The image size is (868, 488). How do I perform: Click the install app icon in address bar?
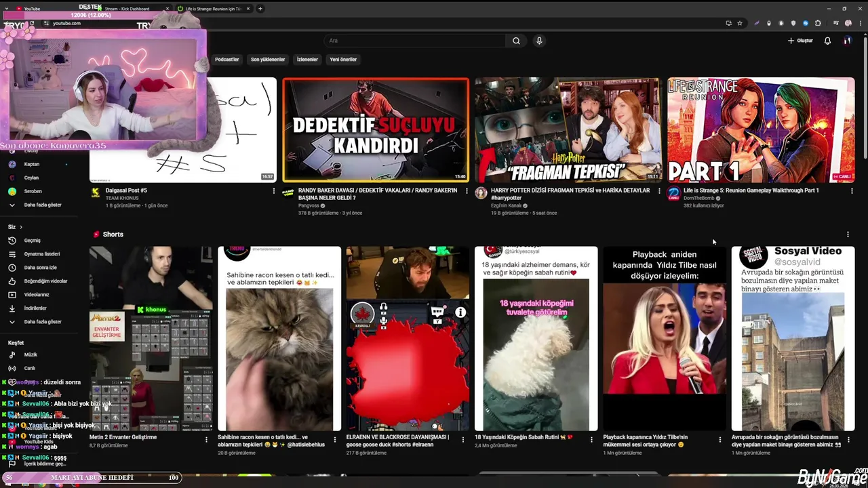point(728,23)
